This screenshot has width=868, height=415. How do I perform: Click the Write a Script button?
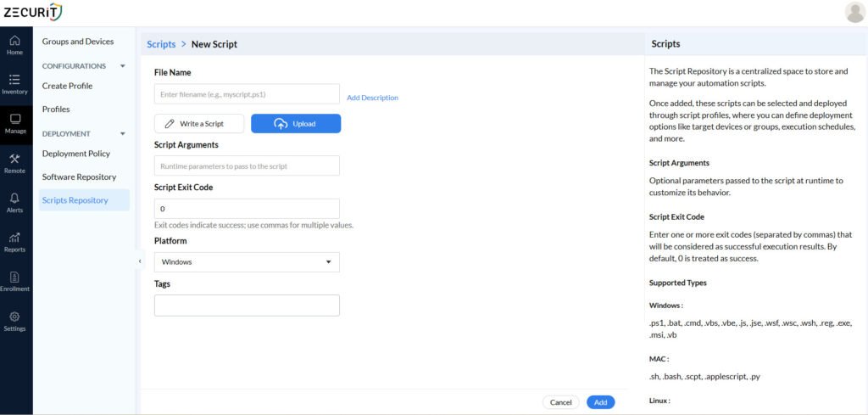point(199,124)
